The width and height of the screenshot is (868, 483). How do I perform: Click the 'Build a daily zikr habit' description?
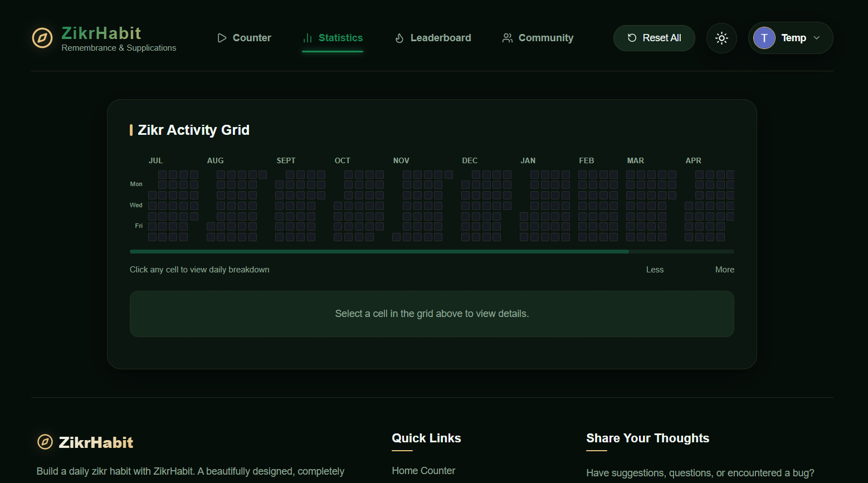(191, 471)
